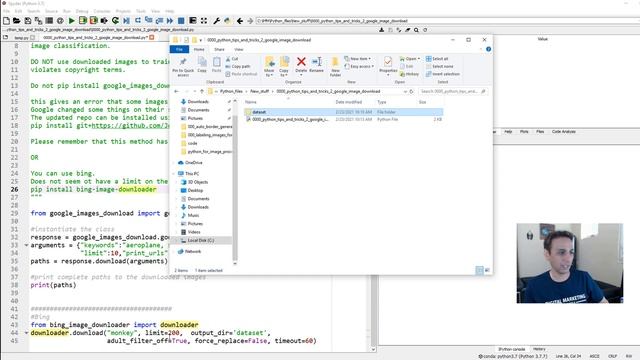
Task: Collapse the code fold arrow on line 44
Action: (26, 333)
